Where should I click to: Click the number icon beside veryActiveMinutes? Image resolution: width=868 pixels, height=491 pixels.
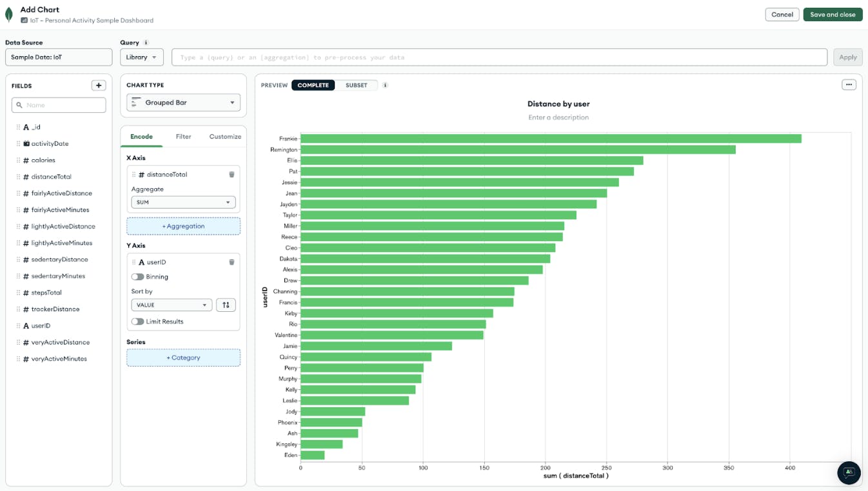point(26,359)
